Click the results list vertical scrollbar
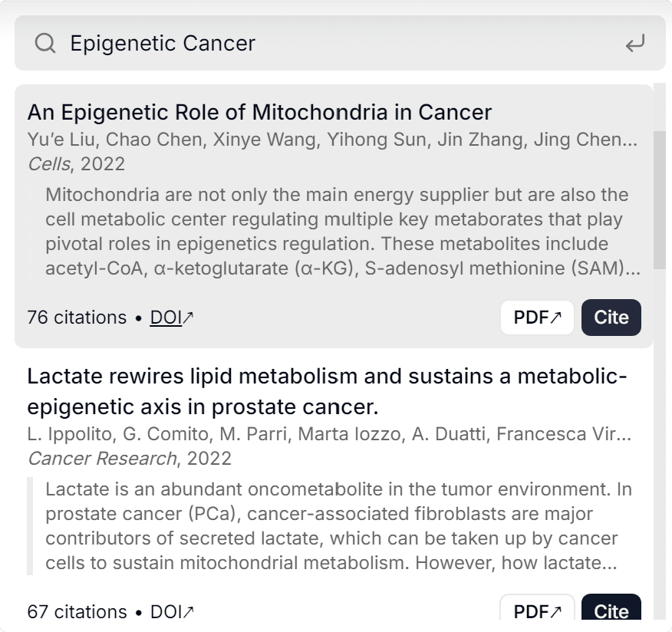 click(x=660, y=199)
